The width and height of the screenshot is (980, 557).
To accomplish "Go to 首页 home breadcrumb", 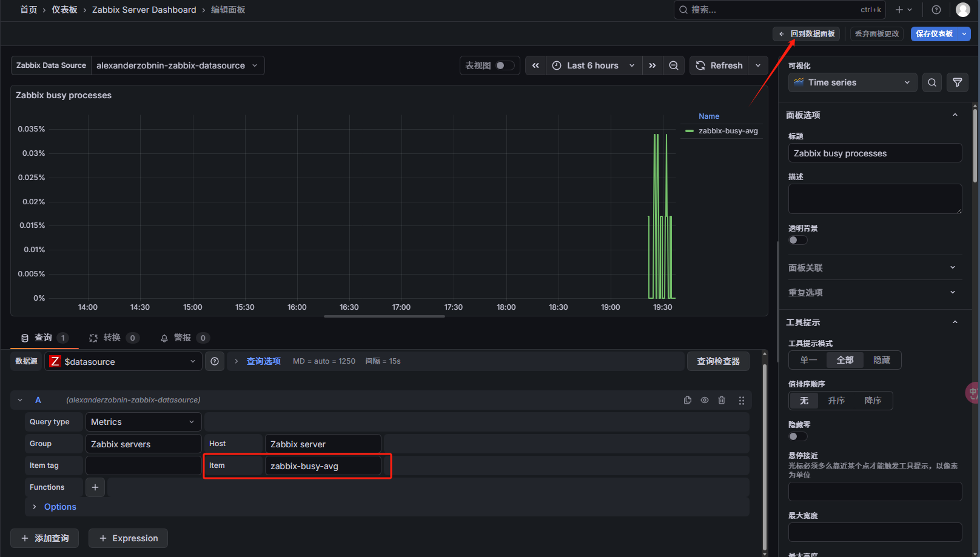I will (29, 10).
